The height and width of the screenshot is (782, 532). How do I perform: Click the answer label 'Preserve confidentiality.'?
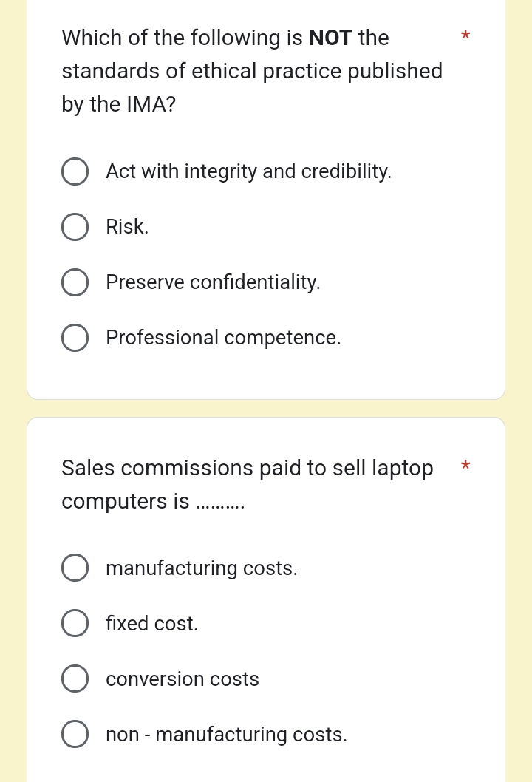click(213, 282)
